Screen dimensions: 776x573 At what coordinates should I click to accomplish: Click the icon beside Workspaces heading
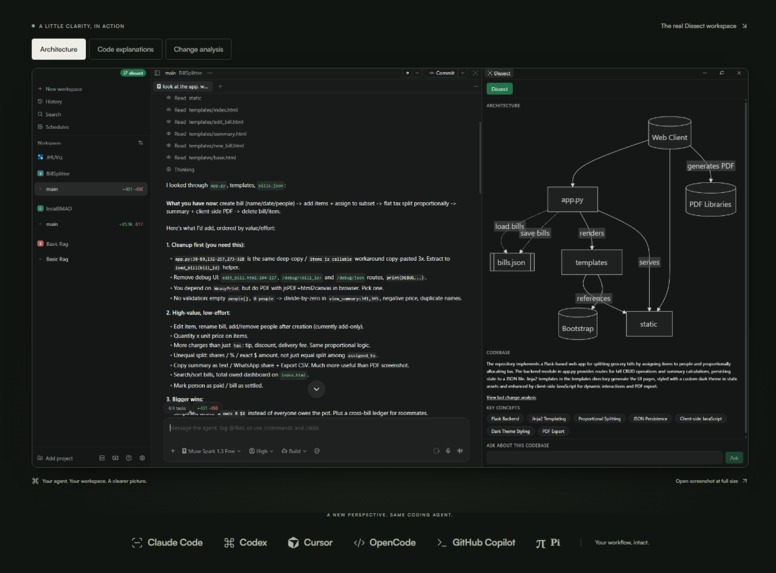point(141,143)
